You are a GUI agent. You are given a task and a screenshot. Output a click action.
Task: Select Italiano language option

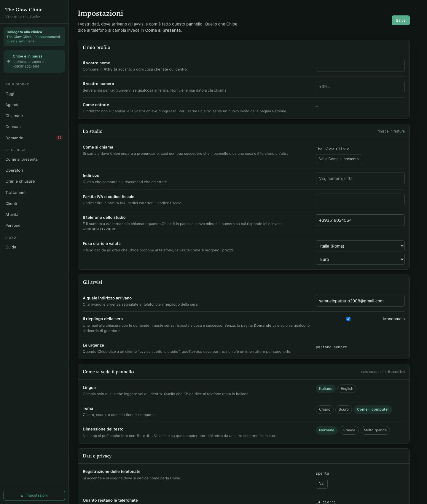coord(326,389)
